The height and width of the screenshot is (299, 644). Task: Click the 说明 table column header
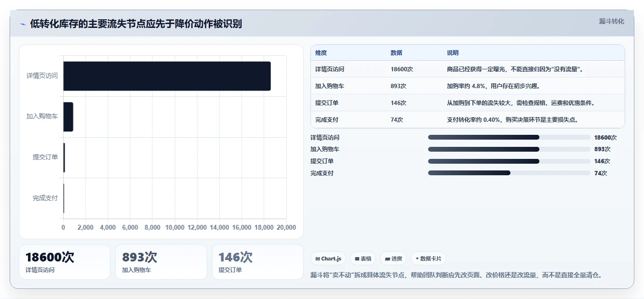click(x=453, y=53)
